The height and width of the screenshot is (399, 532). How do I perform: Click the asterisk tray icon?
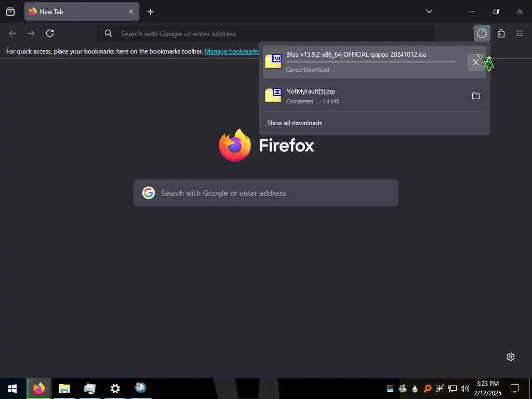[440, 389]
